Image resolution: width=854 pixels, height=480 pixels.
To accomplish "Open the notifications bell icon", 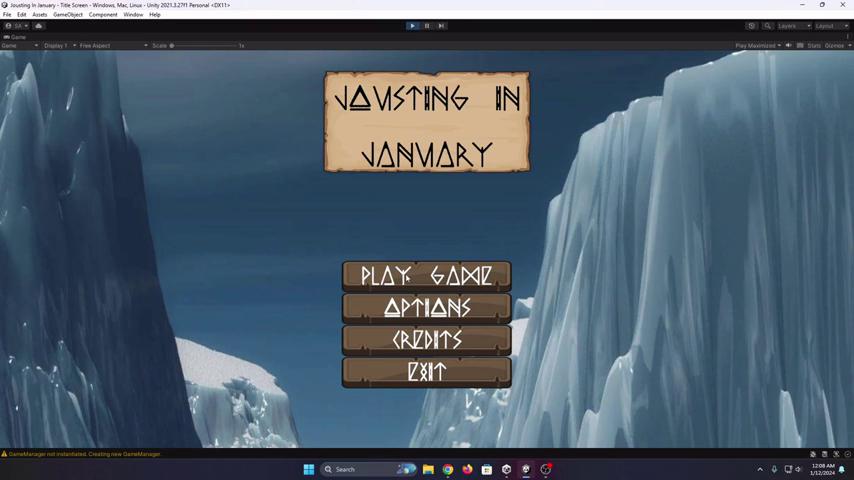I will 842,469.
